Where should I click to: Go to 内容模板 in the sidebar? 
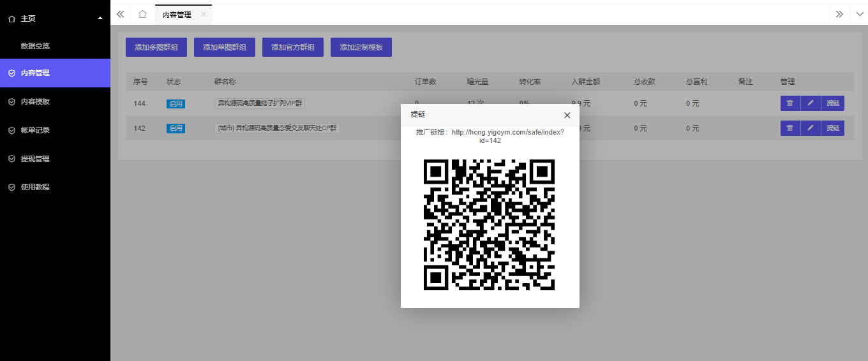point(35,101)
